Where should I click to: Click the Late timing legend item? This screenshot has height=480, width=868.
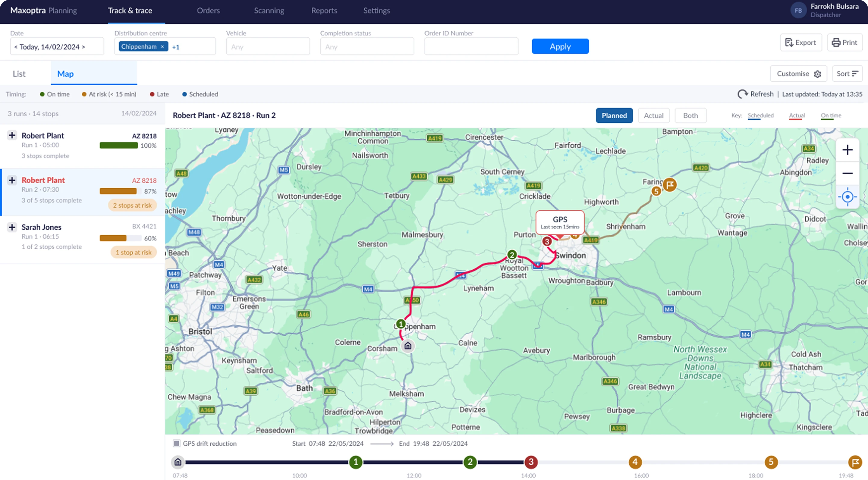coord(159,94)
